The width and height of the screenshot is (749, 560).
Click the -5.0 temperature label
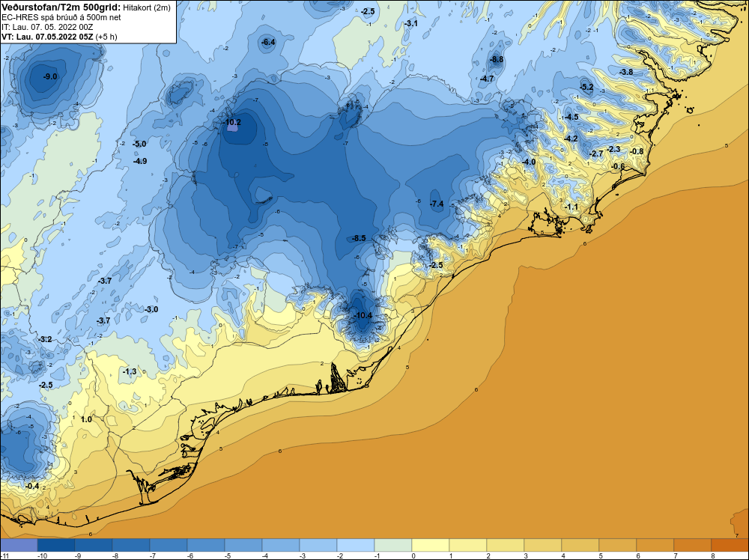tap(139, 144)
